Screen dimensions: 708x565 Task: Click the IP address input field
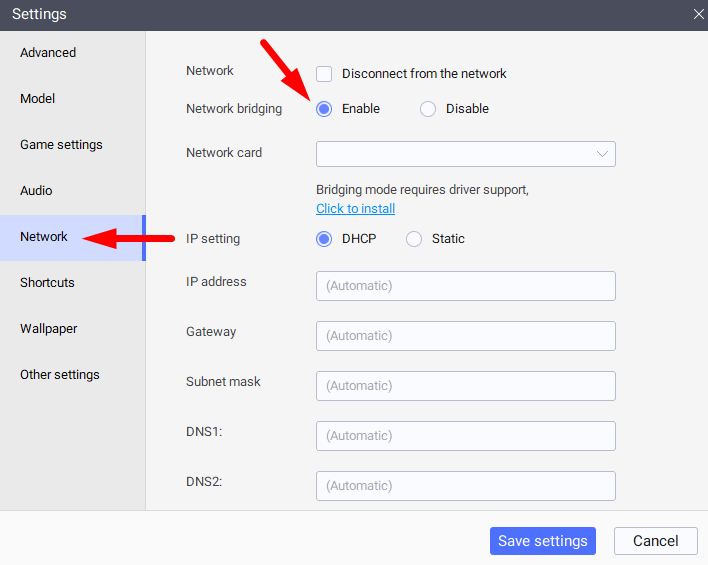(466, 286)
